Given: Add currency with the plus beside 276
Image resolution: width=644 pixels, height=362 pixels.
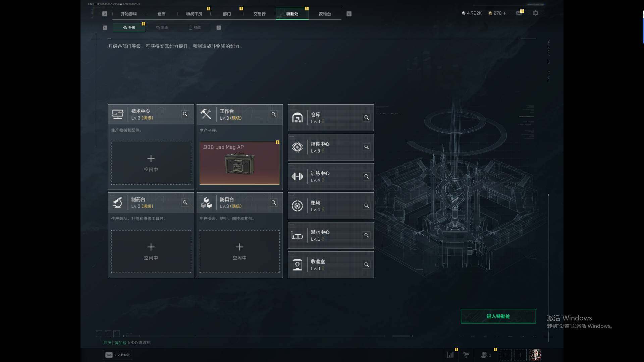Looking at the screenshot, I should click(504, 13).
